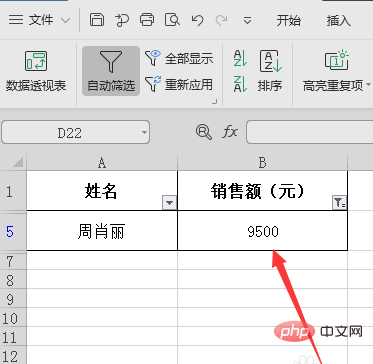Select the 姓名 header cell

(x=102, y=191)
